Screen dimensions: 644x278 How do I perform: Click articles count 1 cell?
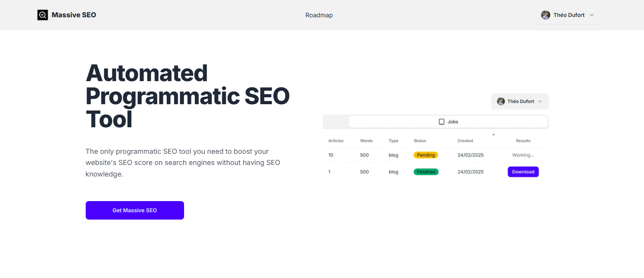[x=329, y=172]
